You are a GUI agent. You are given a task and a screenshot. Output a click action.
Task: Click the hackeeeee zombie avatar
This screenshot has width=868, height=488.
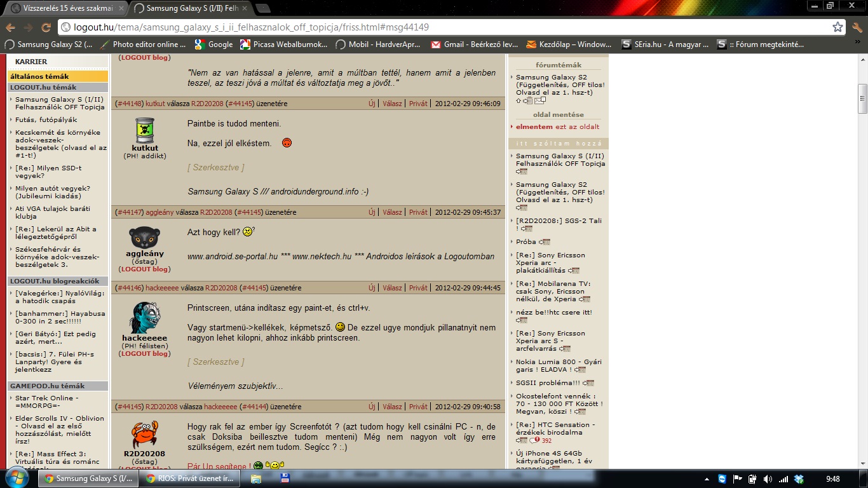pos(145,318)
